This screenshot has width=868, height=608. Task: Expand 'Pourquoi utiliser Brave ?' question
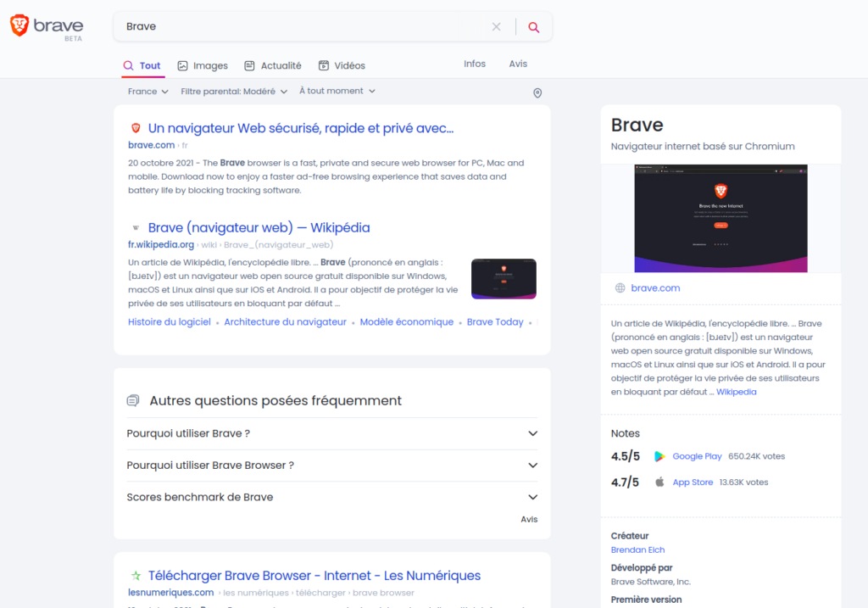pos(332,433)
